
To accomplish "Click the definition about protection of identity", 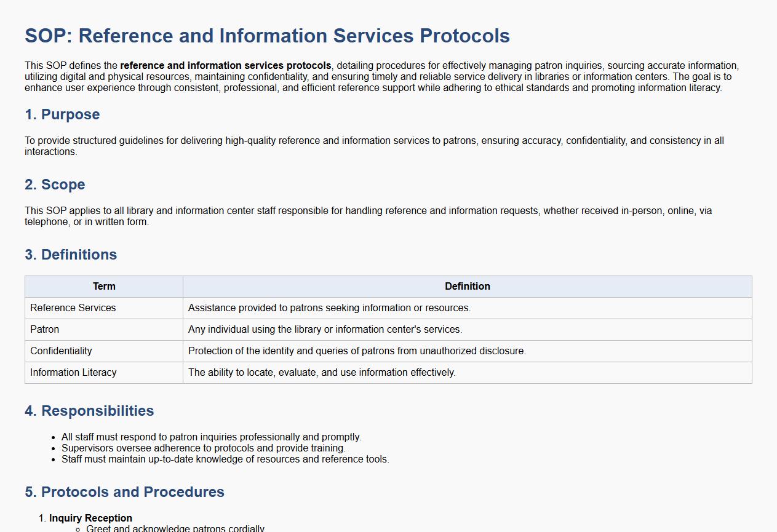I will [357, 351].
